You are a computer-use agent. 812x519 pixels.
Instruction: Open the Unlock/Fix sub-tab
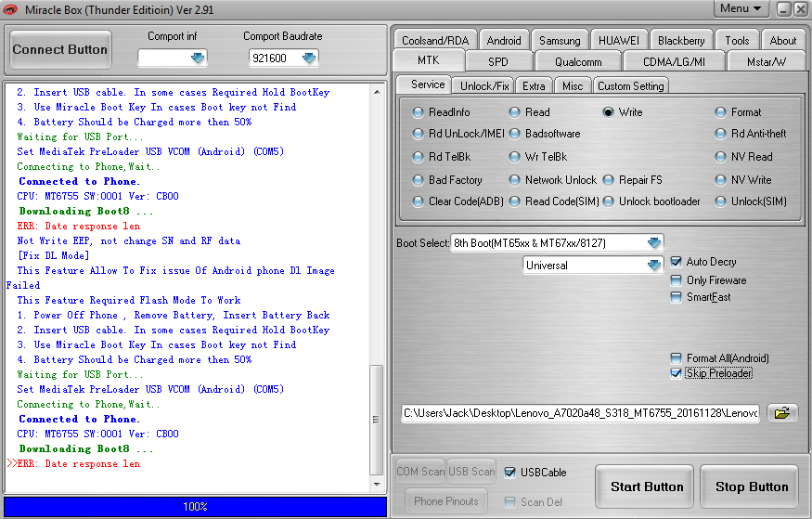(x=484, y=86)
